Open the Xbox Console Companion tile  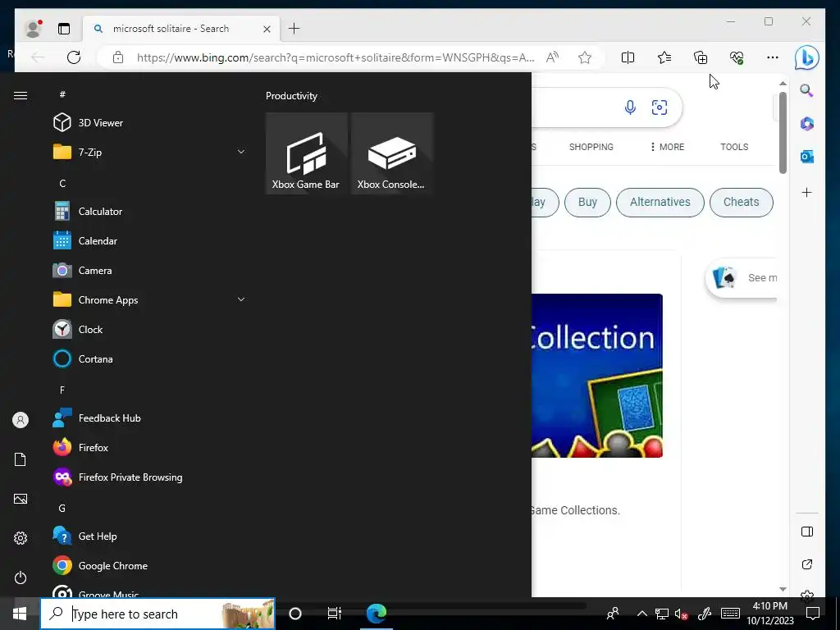(391, 153)
